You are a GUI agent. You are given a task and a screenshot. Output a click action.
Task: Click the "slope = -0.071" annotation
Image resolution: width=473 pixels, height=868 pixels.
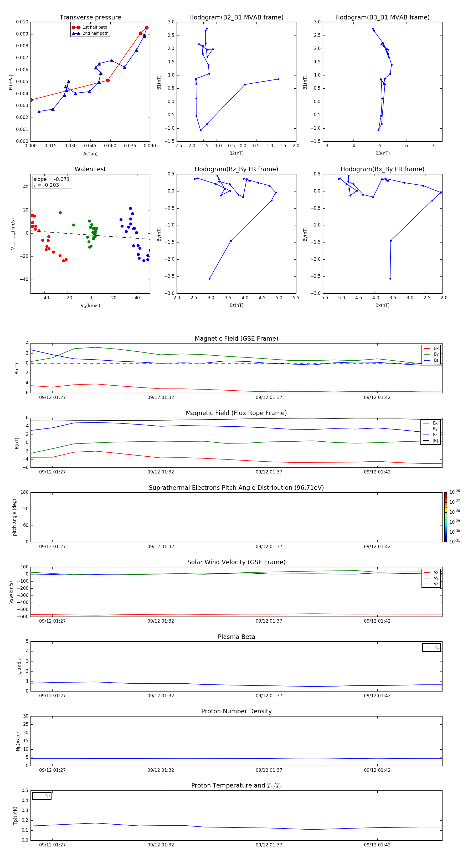52,179
